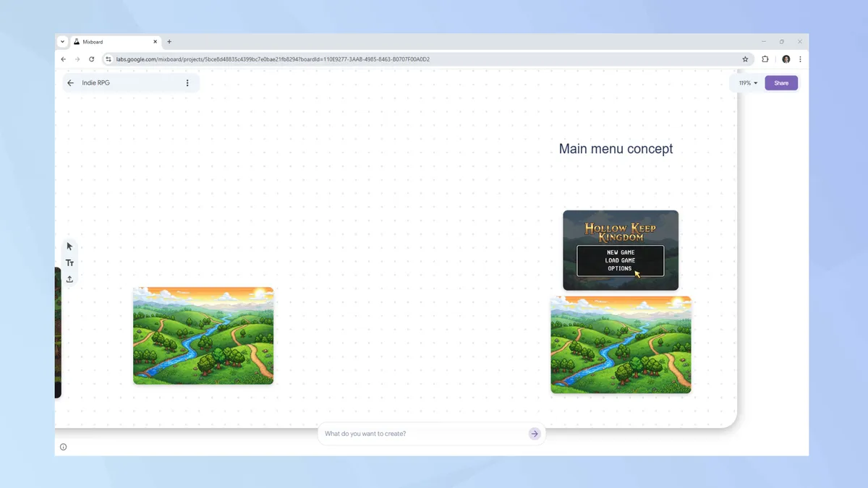Open a new browser tab
The image size is (868, 488).
tap(169, 41)
